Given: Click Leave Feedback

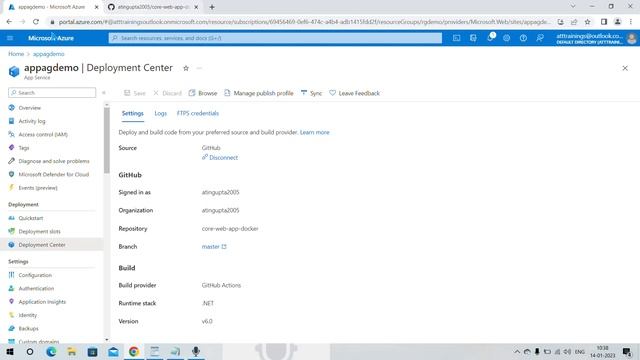Looking at the screenshot, I should pos(354,93).
